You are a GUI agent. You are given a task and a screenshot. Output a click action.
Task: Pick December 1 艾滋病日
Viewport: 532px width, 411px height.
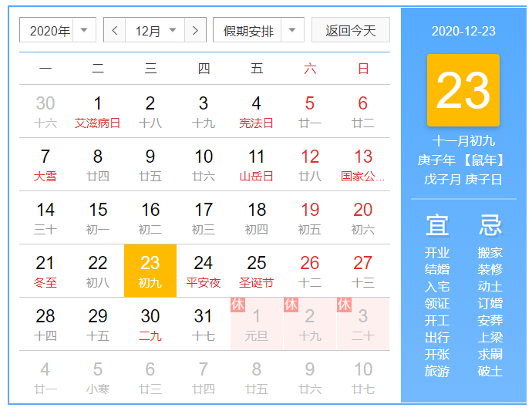point(98,111)
